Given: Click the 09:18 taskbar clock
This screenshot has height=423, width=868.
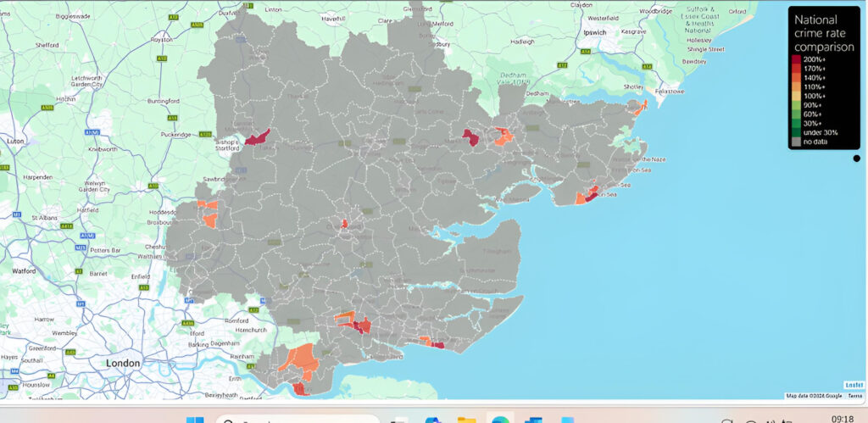Looking at the screenshot, I should (842, 419).
